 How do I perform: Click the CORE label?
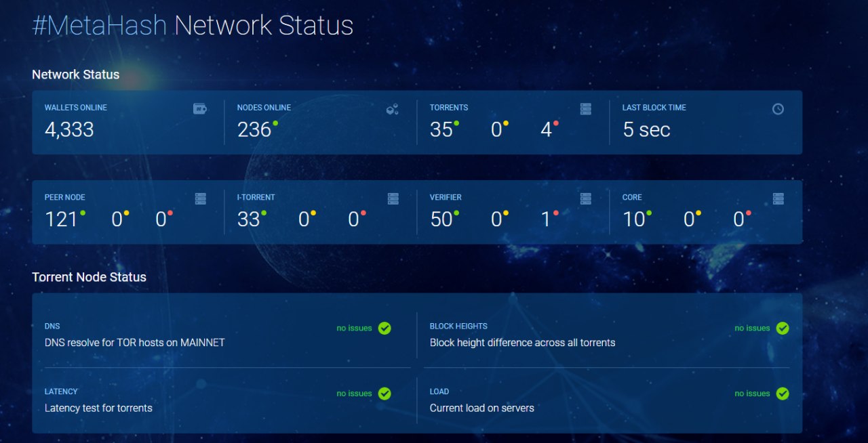[x=632, y=198]
